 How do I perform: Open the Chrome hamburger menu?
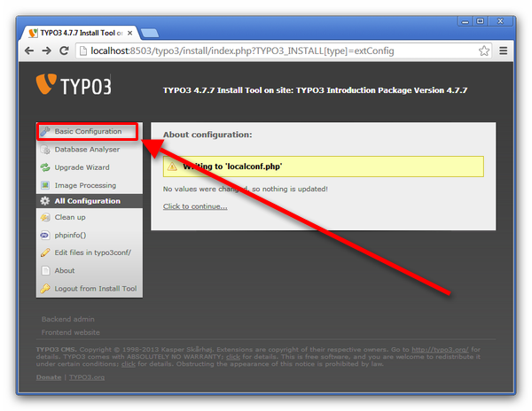pos(504,50)
